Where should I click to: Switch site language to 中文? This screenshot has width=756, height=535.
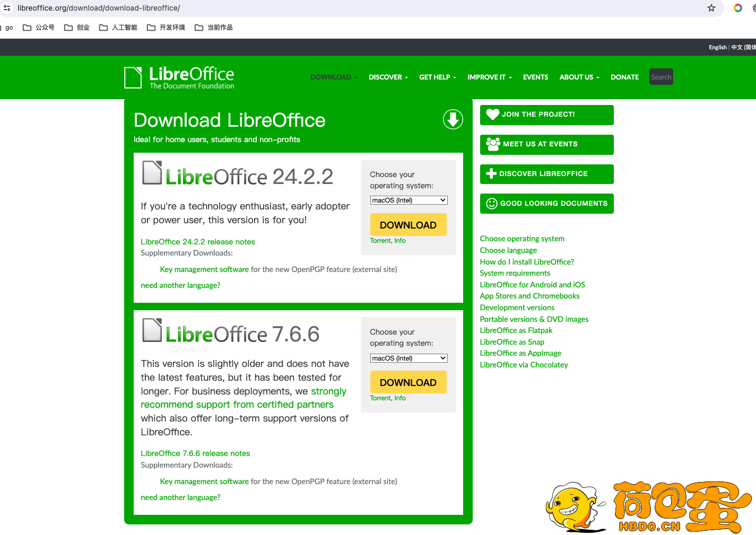coord(743,47)
